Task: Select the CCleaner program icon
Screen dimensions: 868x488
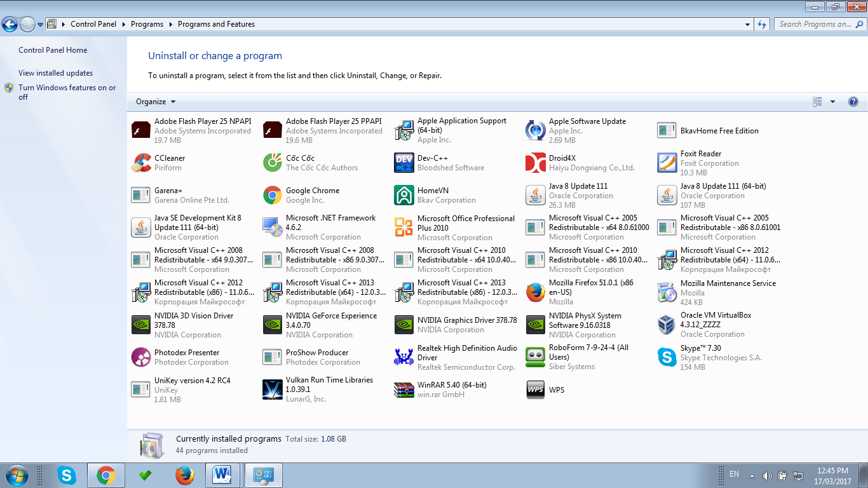Action: pos(140,163)
